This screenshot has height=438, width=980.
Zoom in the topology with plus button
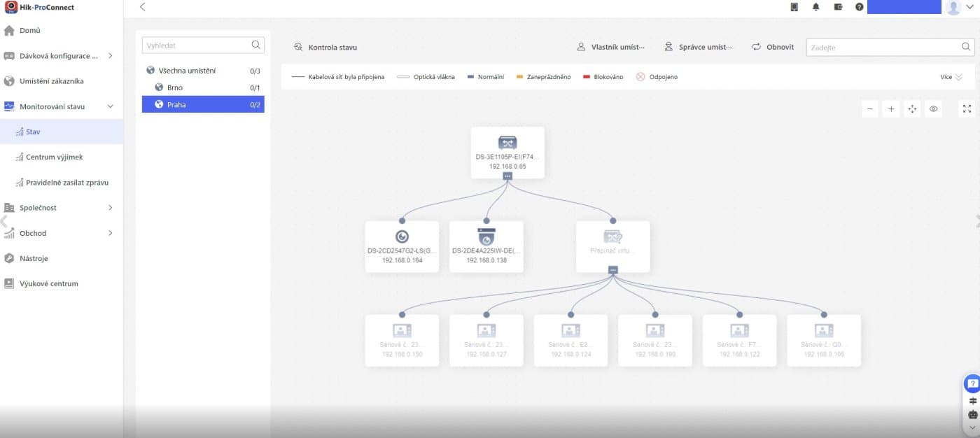[x=890, y=109]
